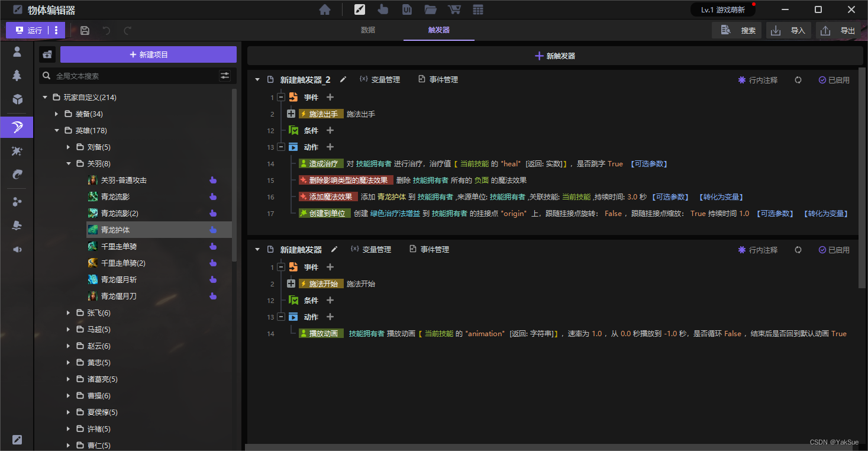Expand the 装备(34) folder

click(x=57, y=114)
